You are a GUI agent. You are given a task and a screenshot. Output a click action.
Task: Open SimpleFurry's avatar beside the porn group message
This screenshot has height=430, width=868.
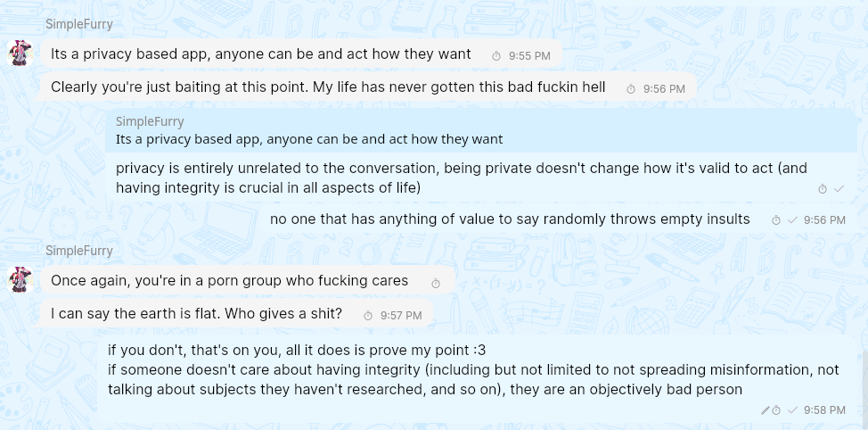[x=20, y=280]
